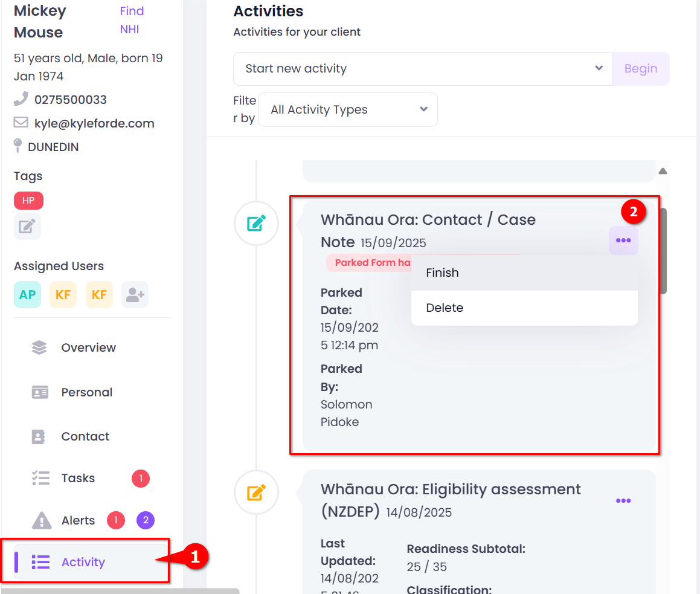Image resolution: width=700 pixels, height=594 pixels.
Task: Click the edit tags pencil icon
Action: pyautogui.click(x=27, y=227)
